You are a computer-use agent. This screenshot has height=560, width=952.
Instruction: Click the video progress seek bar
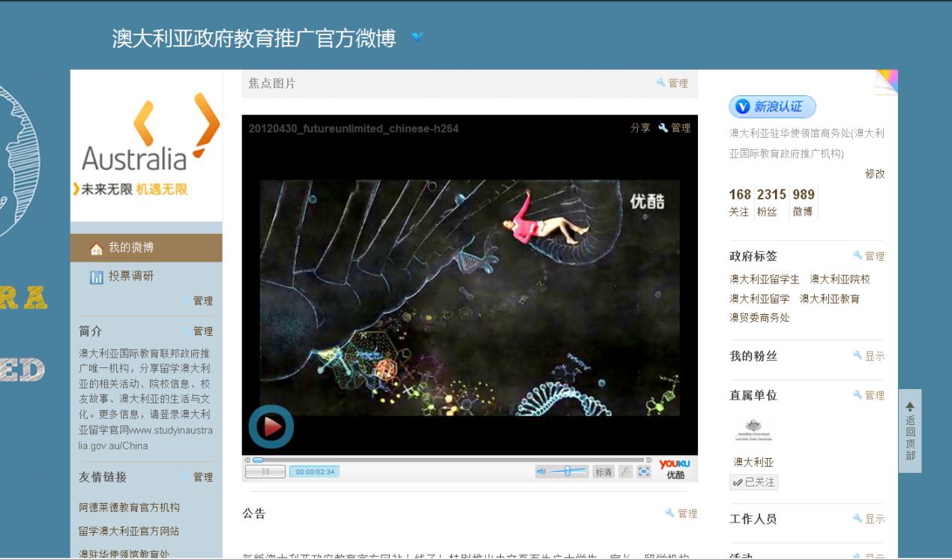[x=448, y=460]
